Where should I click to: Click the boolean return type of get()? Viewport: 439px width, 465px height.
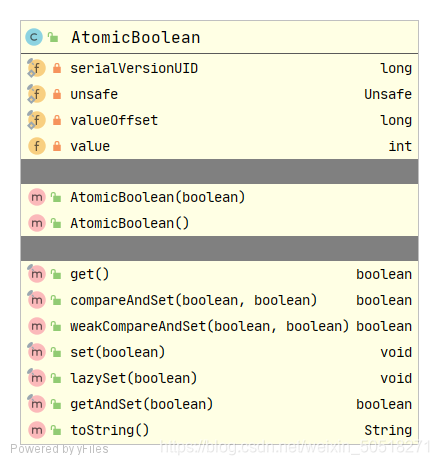point(384,275)
